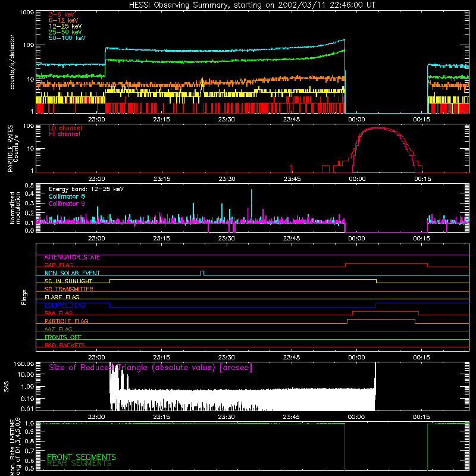Click the '0.5' tick on modulation axis
The height and width of the screenshot is (476, 476).
click(29, 186)
